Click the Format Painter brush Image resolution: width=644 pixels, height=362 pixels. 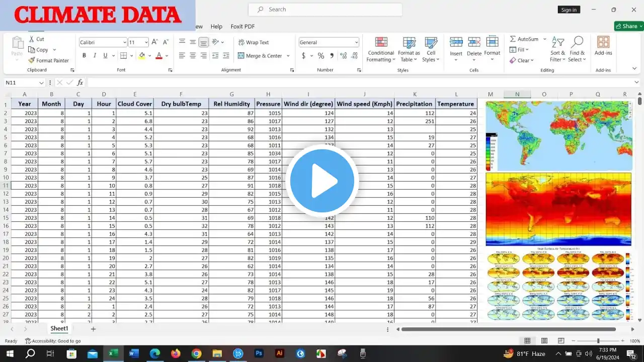click(x=32, y=60)
